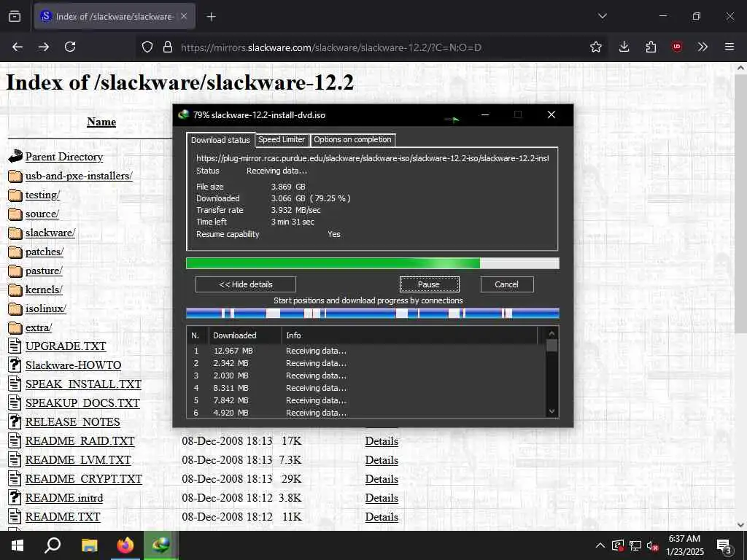Open README.initrd file link
Image resolution: width=747 pixels, height=560 pixels.
(64, 497)
